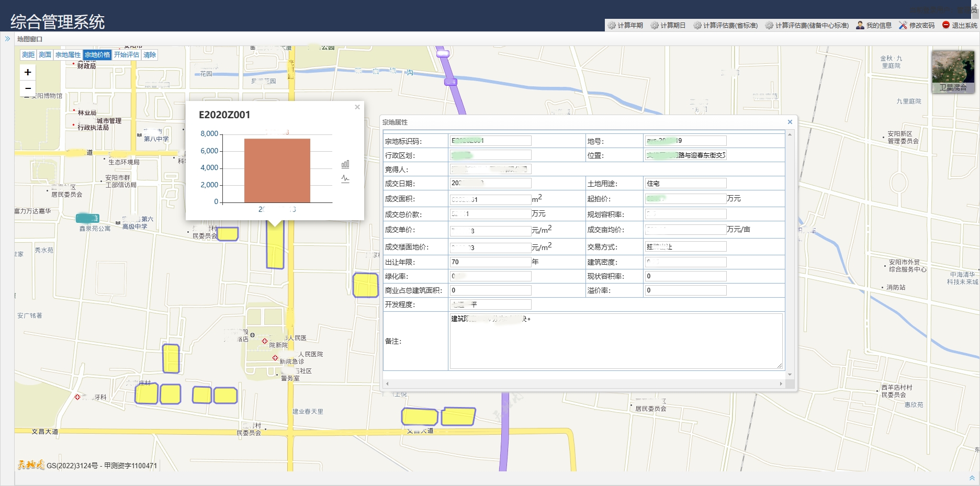Viewport: 980px width, 486px height.
Task: Click 消防站 label on the map
Action: [896, 288]
